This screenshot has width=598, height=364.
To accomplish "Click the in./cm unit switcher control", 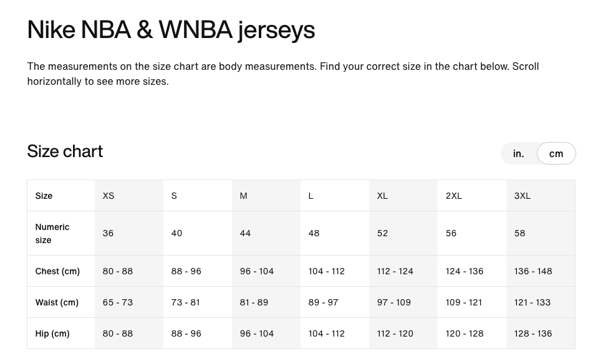I will 538,153.
